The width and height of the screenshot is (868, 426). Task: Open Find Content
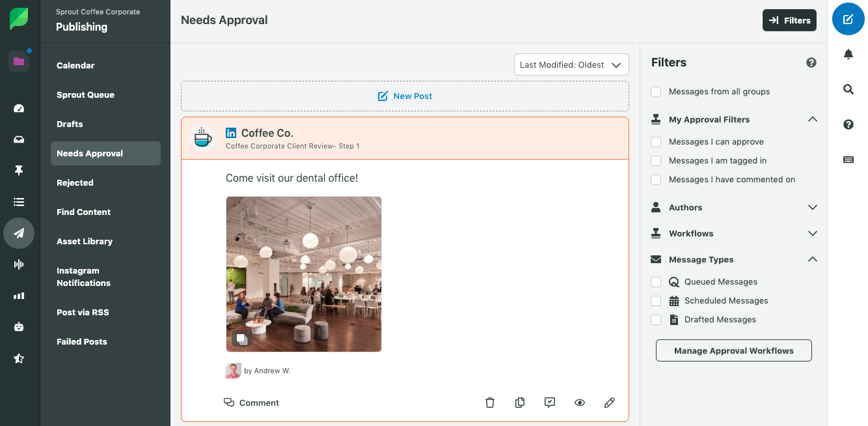pyautogui.click(x=105, y=212)
